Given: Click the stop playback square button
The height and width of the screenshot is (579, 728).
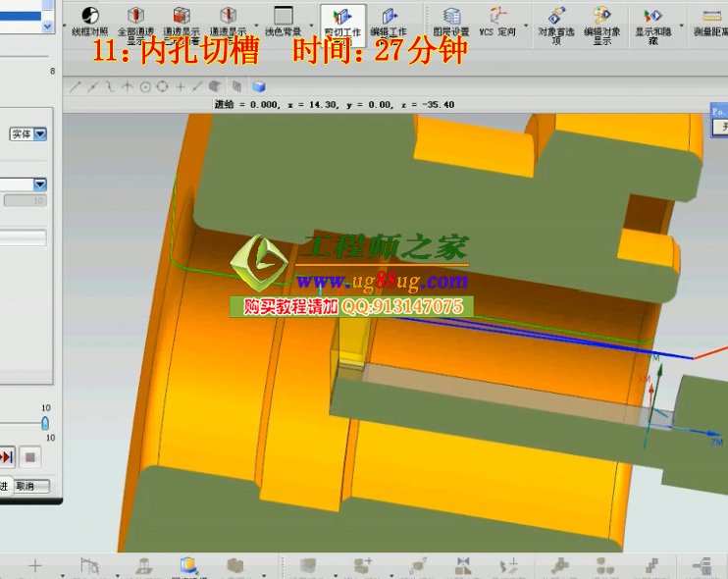Looking at the screenshot, I should coord(30,456).
